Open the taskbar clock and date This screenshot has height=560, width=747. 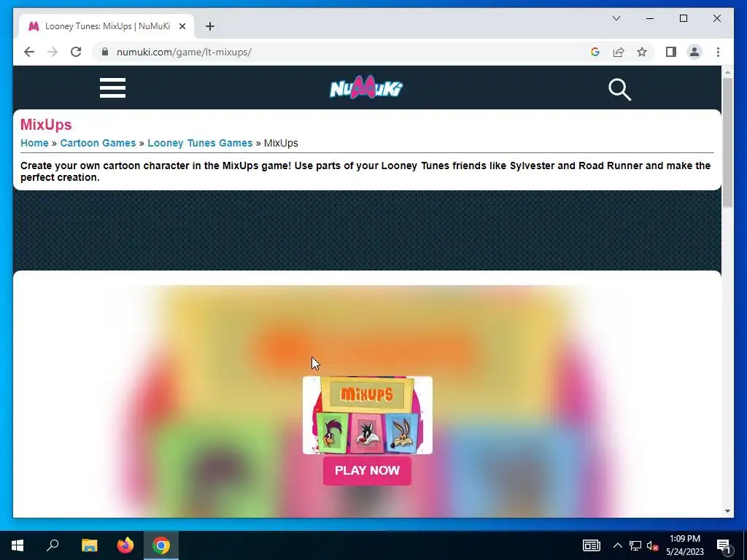click(x=684, y=545)
